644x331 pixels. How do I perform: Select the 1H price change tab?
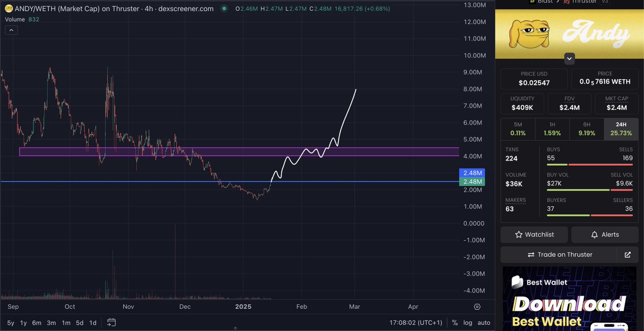click(552, 129)
